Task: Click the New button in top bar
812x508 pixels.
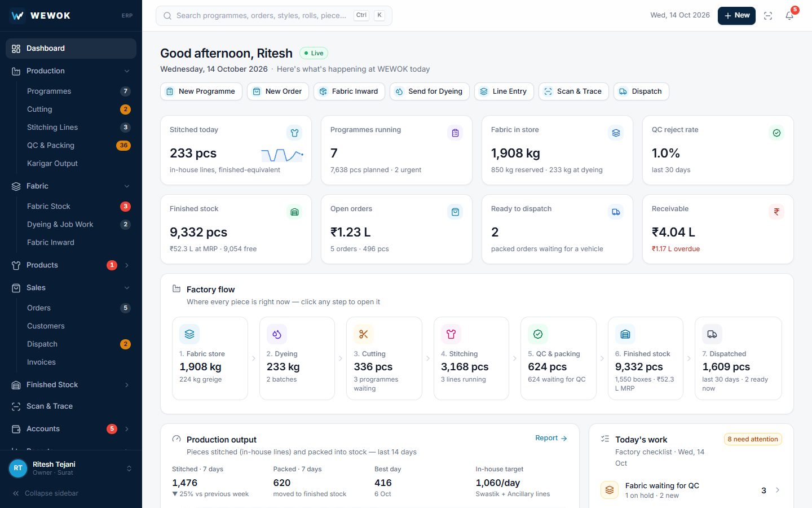Action: point(736,16)
